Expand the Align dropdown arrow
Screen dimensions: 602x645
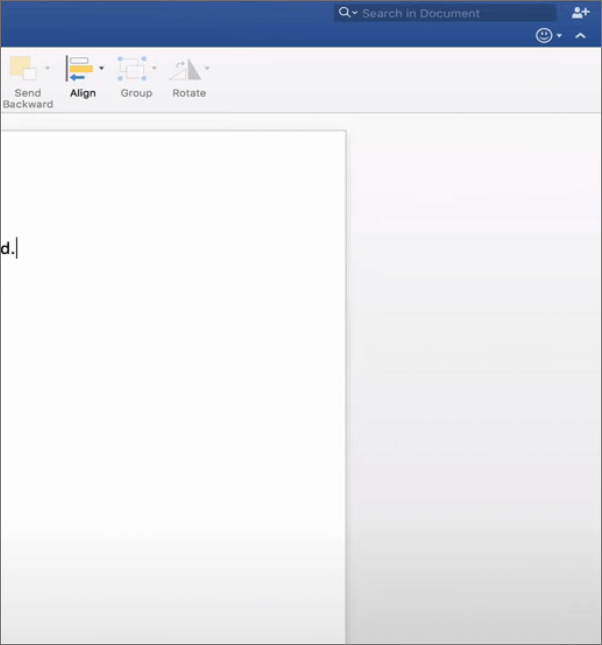click(x=101, y=68)
